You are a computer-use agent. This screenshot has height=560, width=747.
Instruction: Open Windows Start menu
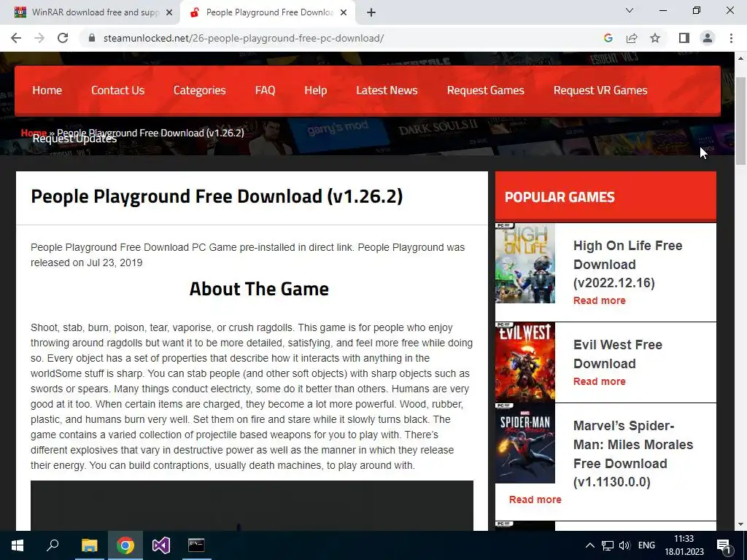pyautogui.click(x=18, y=545)
